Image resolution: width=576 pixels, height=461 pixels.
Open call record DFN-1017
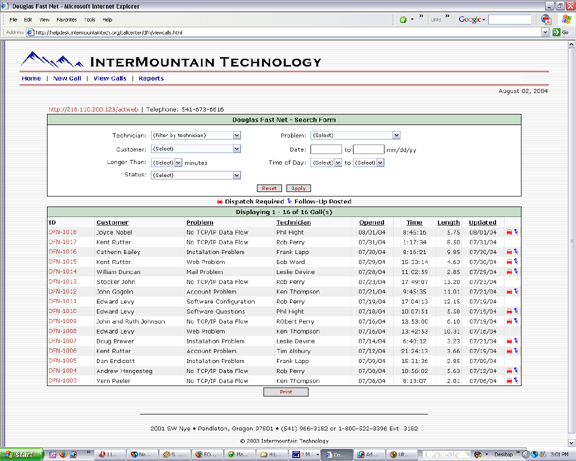tap(63, 242)
